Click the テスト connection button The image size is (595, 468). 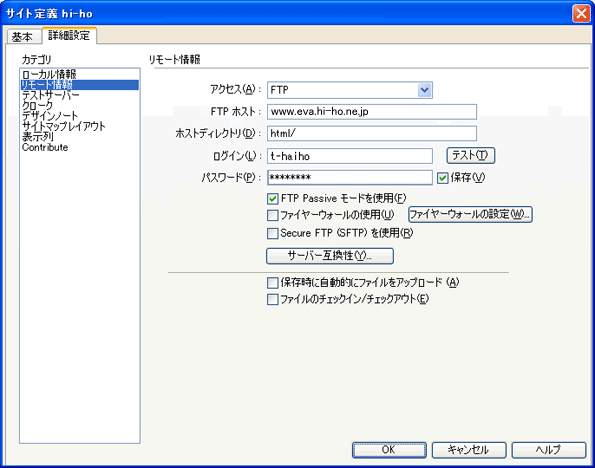(471, 155)
